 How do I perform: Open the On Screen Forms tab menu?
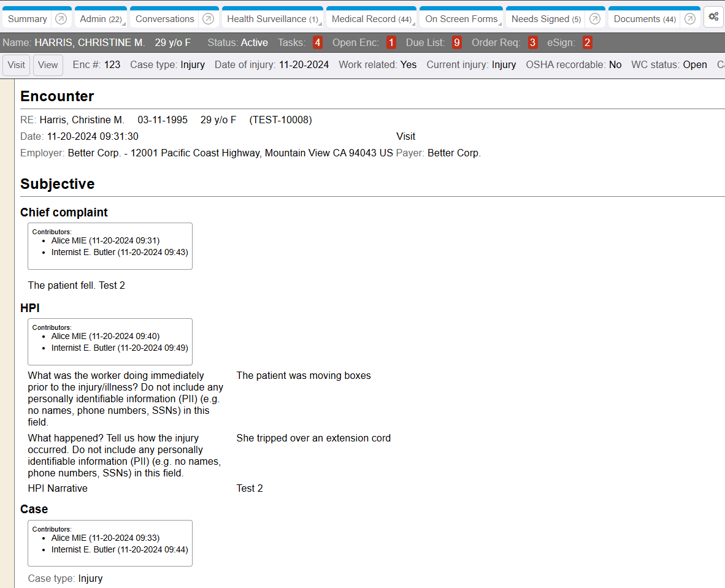pos(461,19)
